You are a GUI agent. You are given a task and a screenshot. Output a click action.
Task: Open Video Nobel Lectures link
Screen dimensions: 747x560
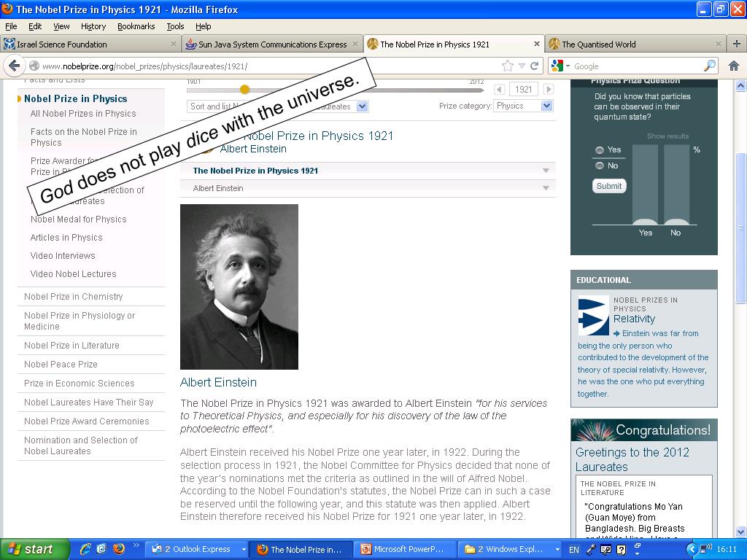73,274
